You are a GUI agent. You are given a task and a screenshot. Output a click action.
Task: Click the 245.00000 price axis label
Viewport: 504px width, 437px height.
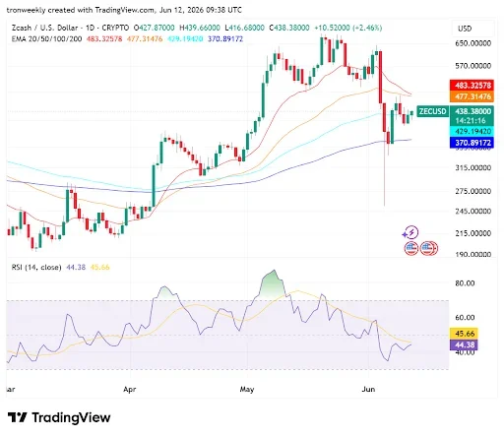(x=472, y=211)
